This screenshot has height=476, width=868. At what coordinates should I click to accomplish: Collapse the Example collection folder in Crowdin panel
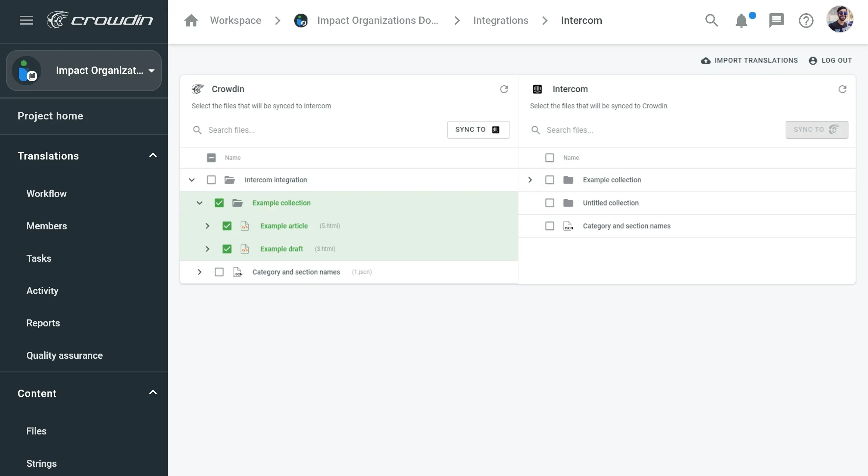coord(199,203)
